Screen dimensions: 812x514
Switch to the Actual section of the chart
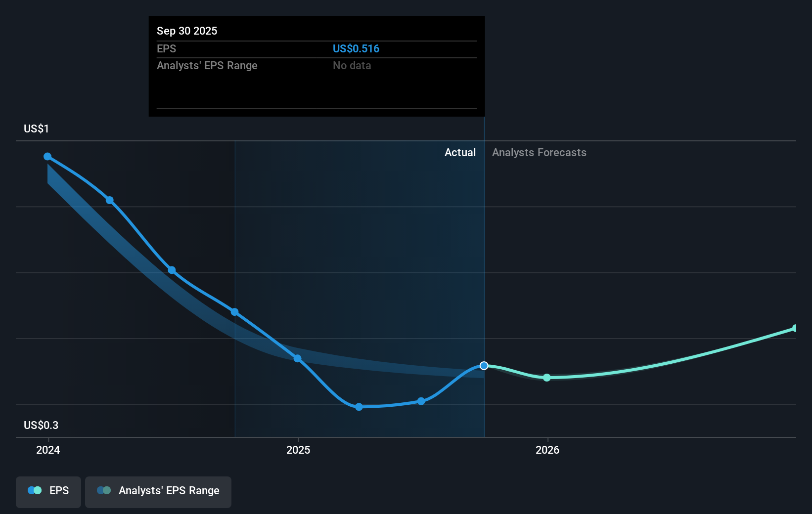460,152
